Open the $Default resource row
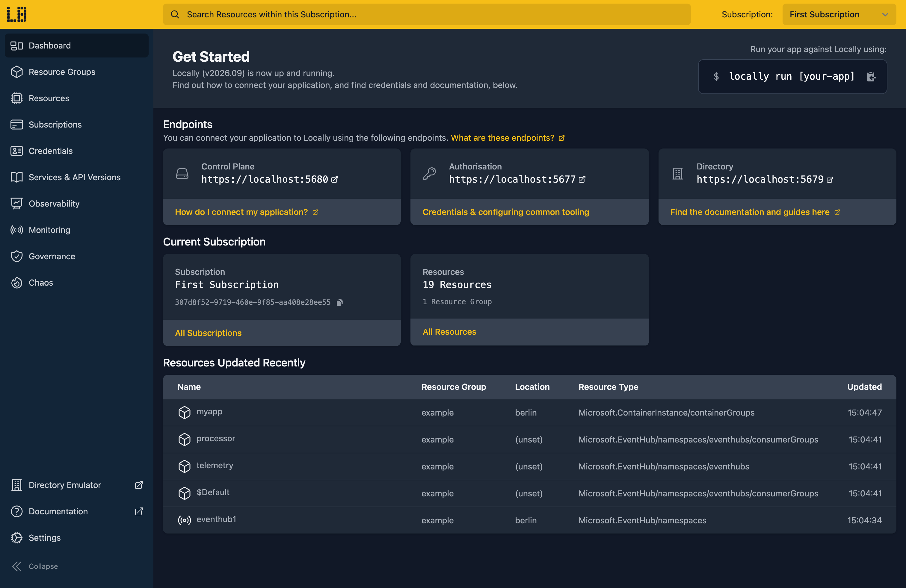 [x=529, y=493]
